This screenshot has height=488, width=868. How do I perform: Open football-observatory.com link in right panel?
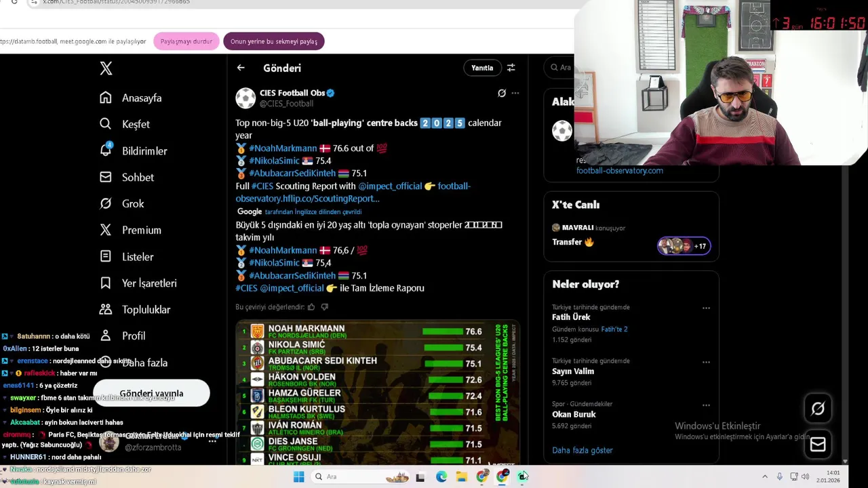(x=620, y=171)
